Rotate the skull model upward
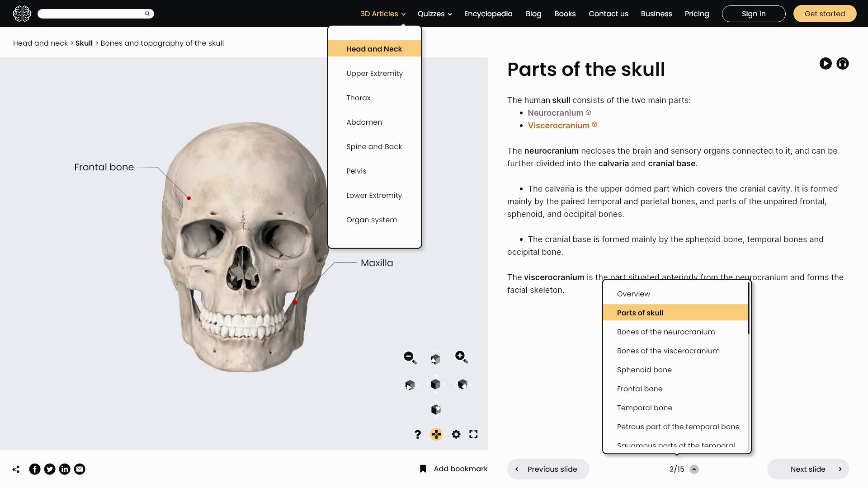868x488 pixels. coord(435,359)
